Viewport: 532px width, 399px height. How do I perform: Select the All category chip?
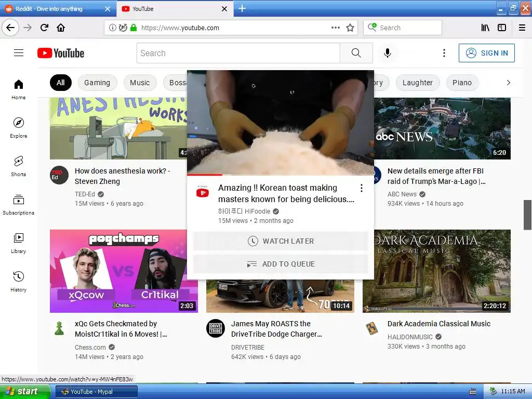pyautogui.click(x=61, y=83)
